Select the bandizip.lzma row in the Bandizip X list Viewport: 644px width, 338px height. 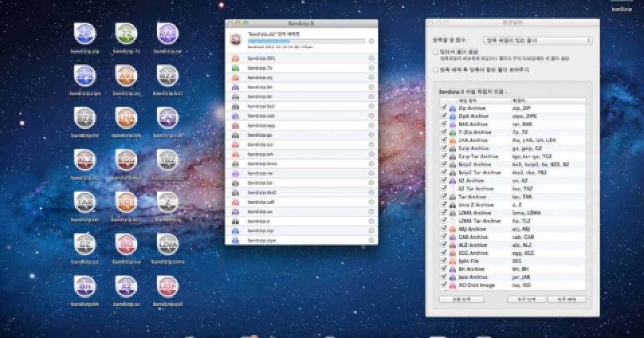[302, 164]
